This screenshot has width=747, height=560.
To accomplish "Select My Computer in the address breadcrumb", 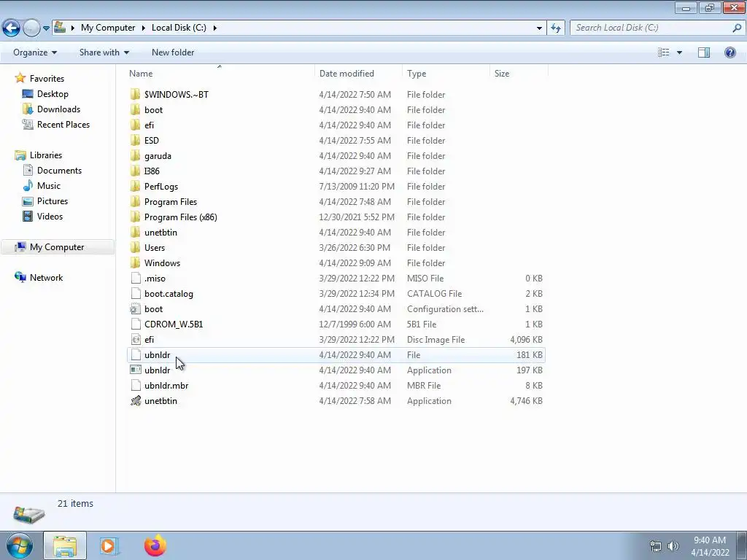I will (108, 28).
